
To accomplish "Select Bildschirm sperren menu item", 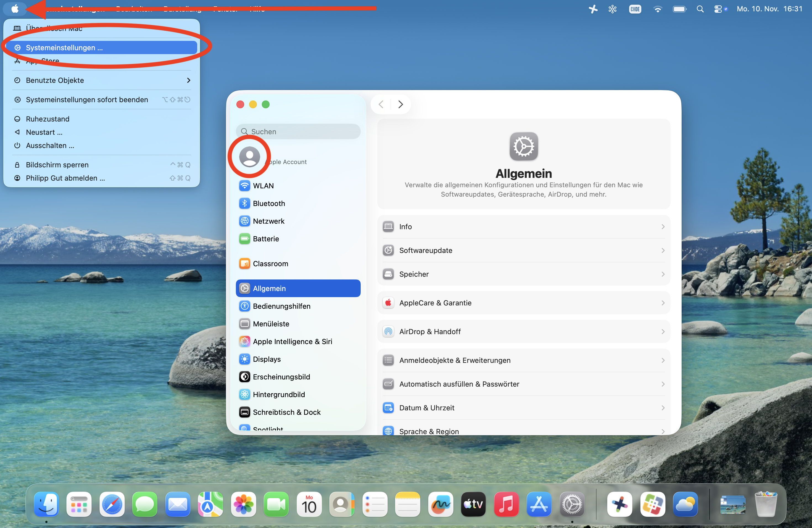I will pos(57,165).
